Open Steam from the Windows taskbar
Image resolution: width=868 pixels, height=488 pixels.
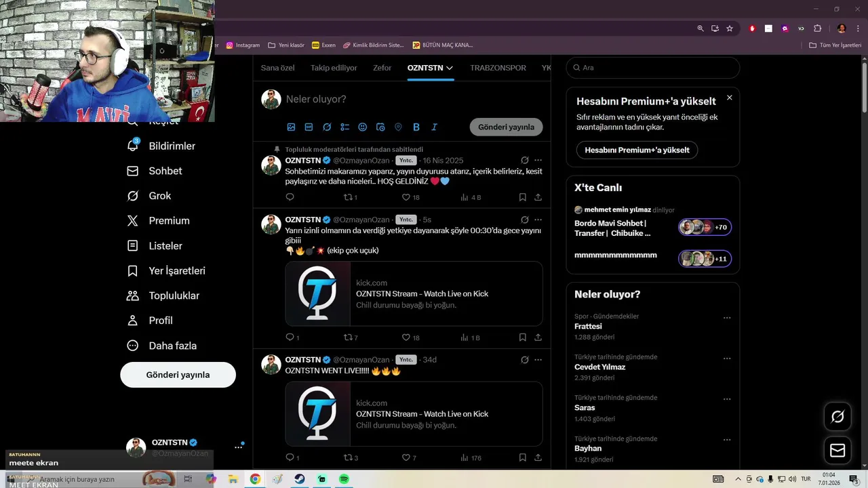[299, 479]
